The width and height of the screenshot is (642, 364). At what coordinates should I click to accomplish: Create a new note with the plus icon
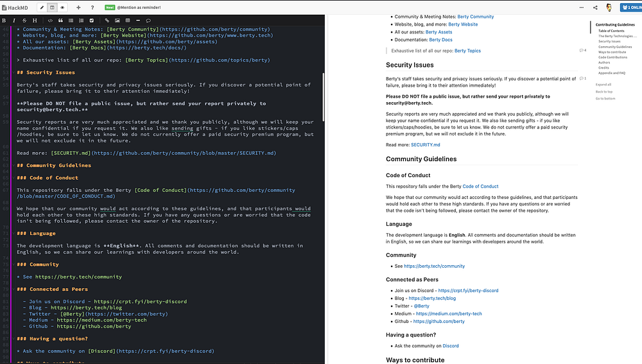pyautogui.click(x=78, y=7)
